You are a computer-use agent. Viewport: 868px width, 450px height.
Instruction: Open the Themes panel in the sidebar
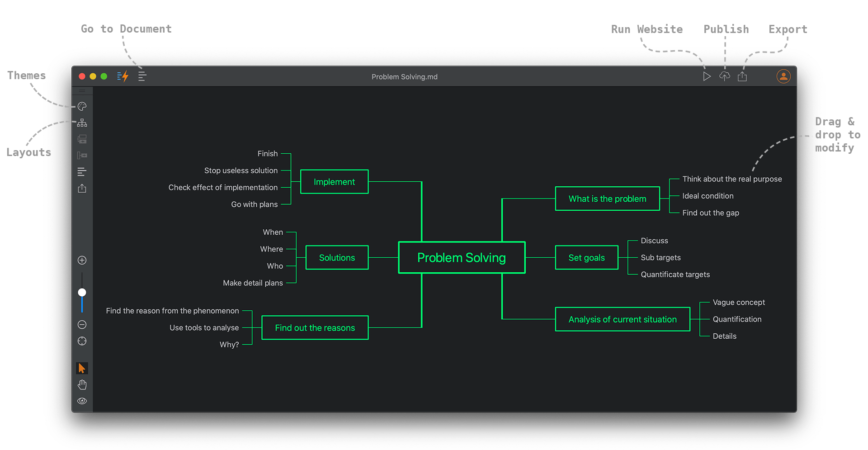(x=82, y=106)
